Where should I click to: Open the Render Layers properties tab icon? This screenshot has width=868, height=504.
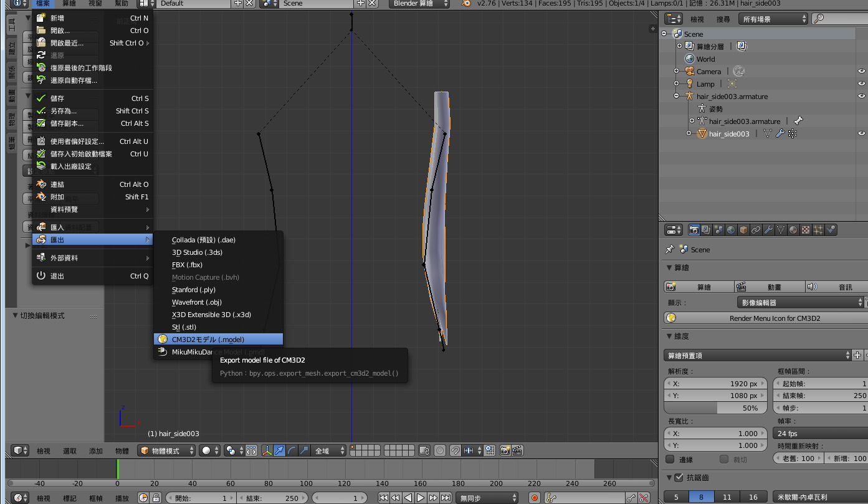(706, 230)
